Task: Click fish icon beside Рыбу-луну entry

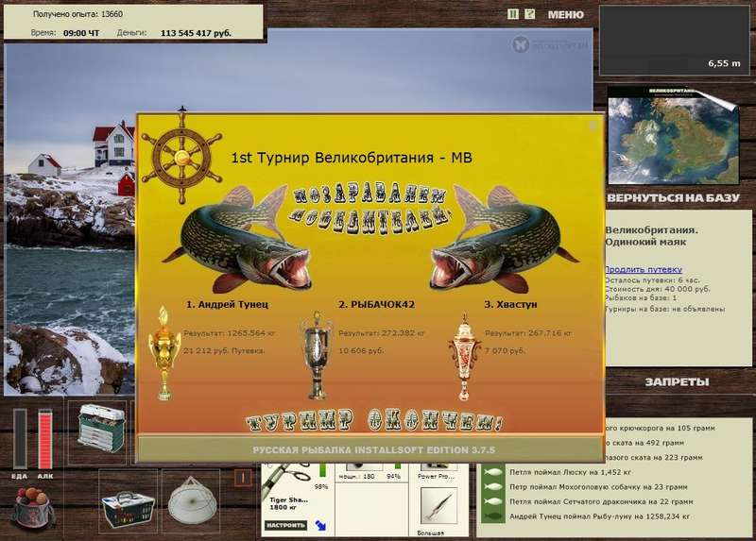Action: click(x=492, y=516)
